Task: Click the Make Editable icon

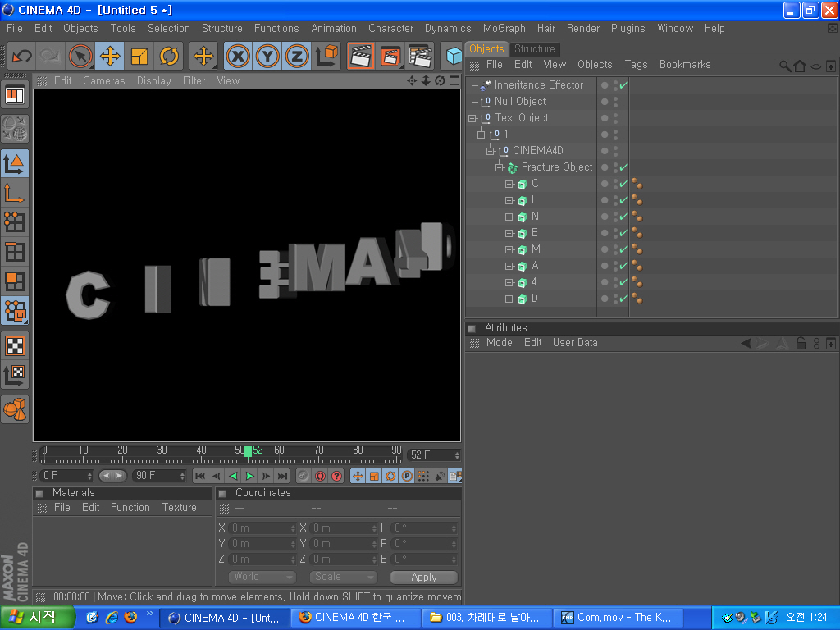Action: (x=15, y=129)
